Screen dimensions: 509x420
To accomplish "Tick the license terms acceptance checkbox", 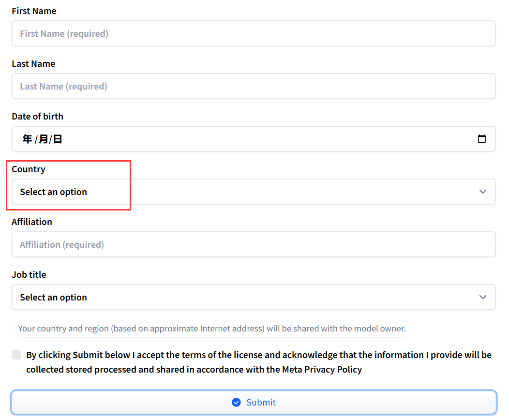I will click(16, 355).
